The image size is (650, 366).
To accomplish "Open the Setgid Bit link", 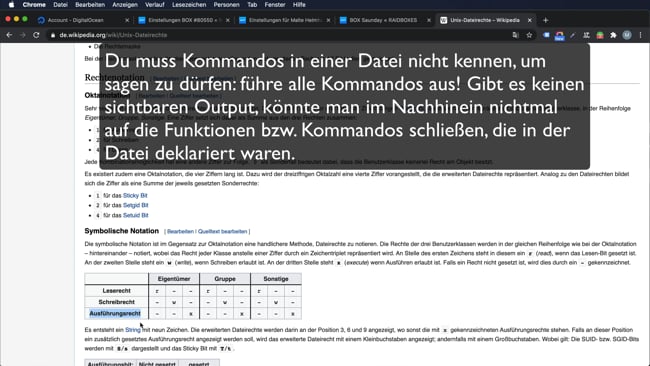I will coord(136,205).
